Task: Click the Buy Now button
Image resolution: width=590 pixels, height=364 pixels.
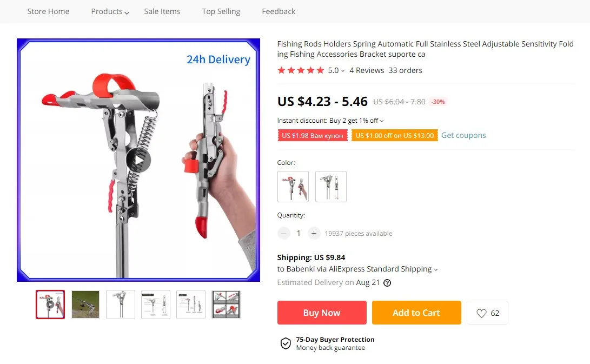Action: click(x=322, y=313)
